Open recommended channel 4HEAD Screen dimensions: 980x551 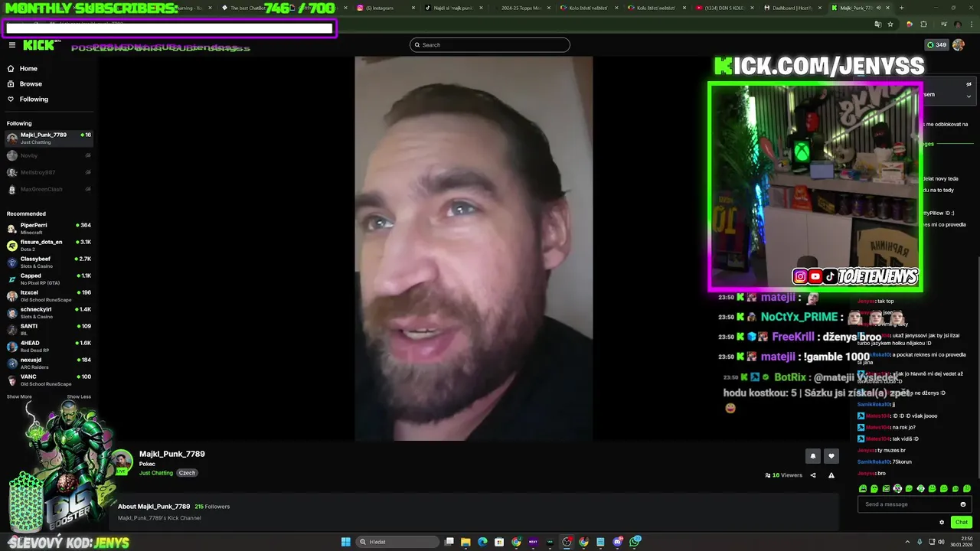(x=49, y=346)
